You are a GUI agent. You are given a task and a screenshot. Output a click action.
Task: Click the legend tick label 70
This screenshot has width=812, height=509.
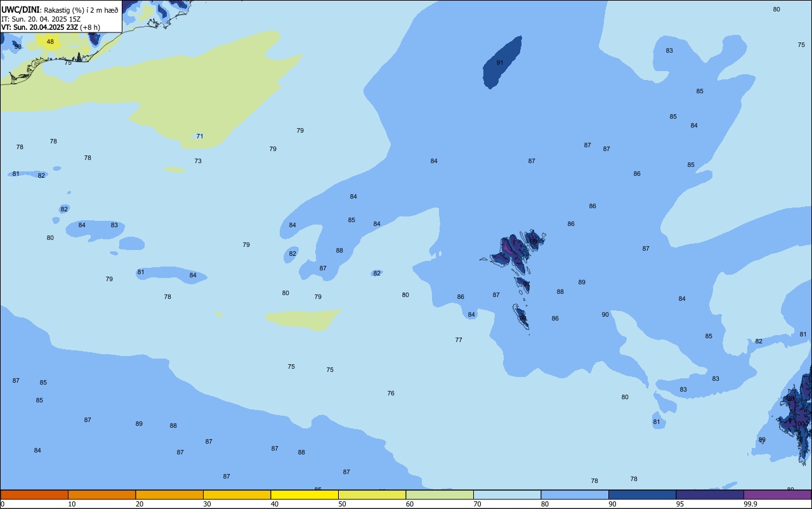point(477,504)
